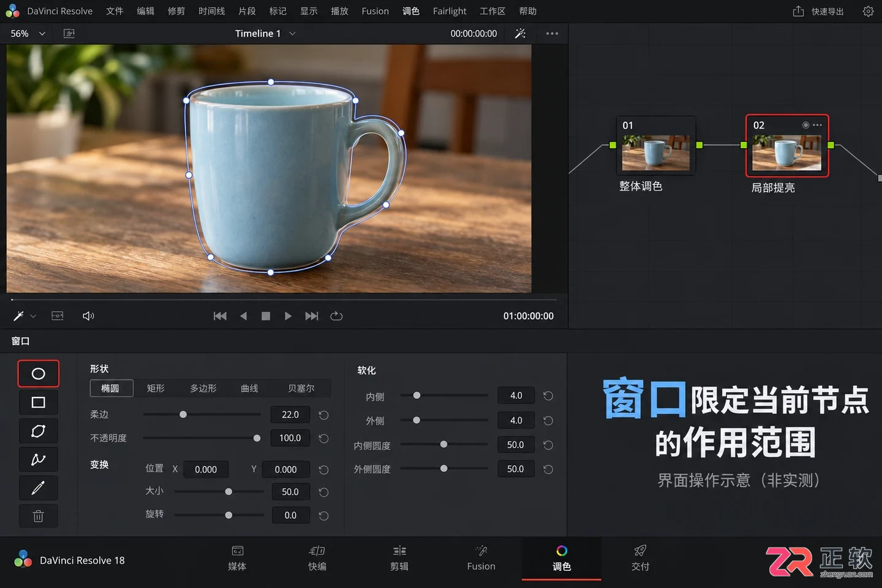Click the quick export share icon

pyautogui.click(x=798, y=11)
